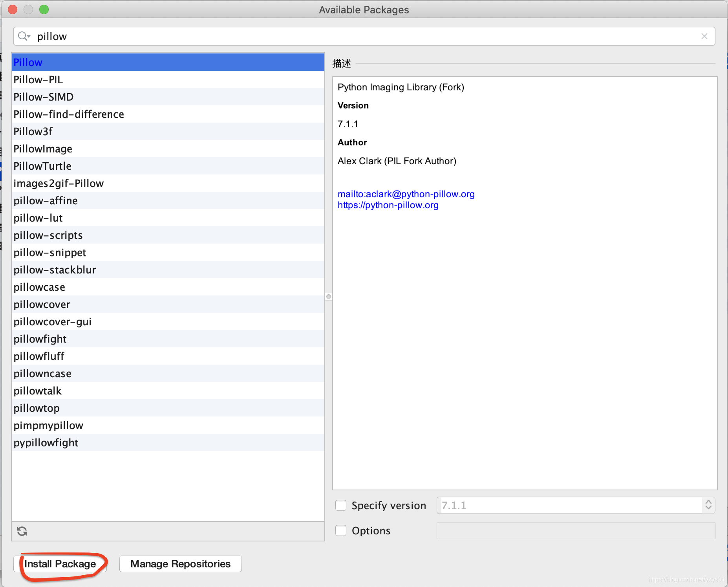Select the pillowcover package
The height and width of the screenshot is (587, 728).
168,304
